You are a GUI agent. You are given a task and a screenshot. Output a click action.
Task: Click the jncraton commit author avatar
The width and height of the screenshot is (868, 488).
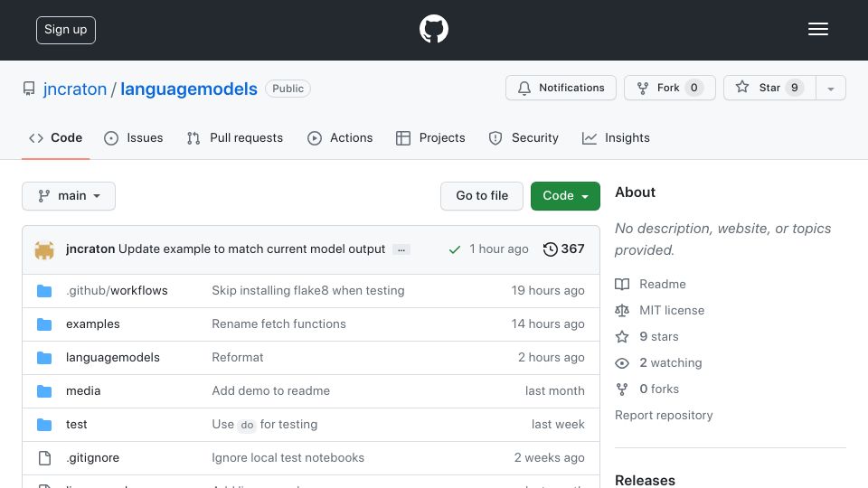(x=44, y=249)
